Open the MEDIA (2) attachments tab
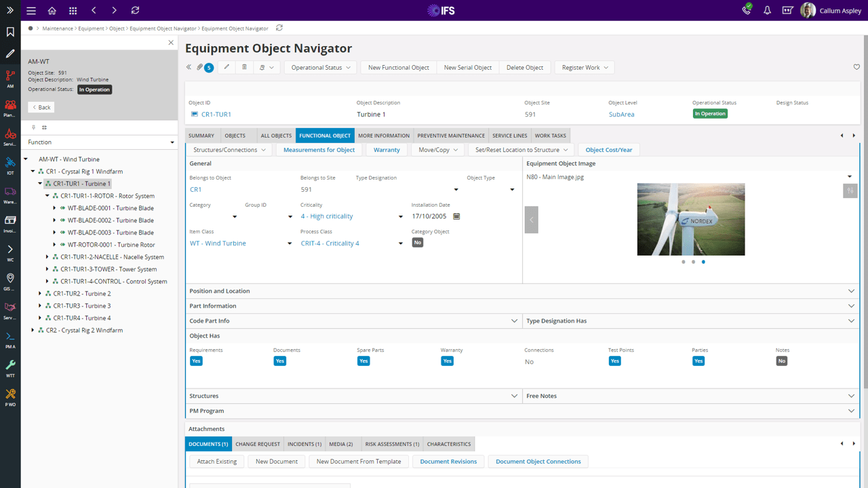Screen dimensions: 868x488 [x=341, y=444]
